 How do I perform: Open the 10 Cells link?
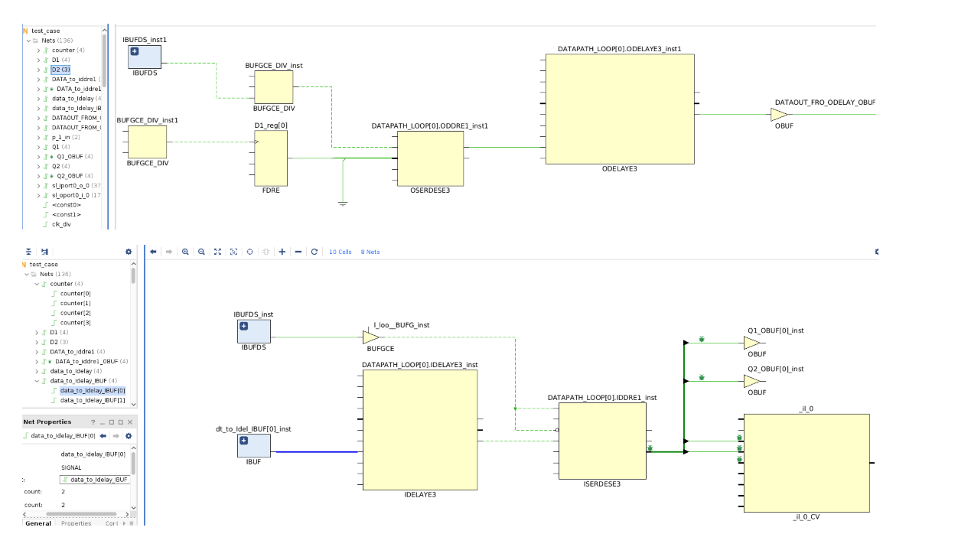point(340,252)
